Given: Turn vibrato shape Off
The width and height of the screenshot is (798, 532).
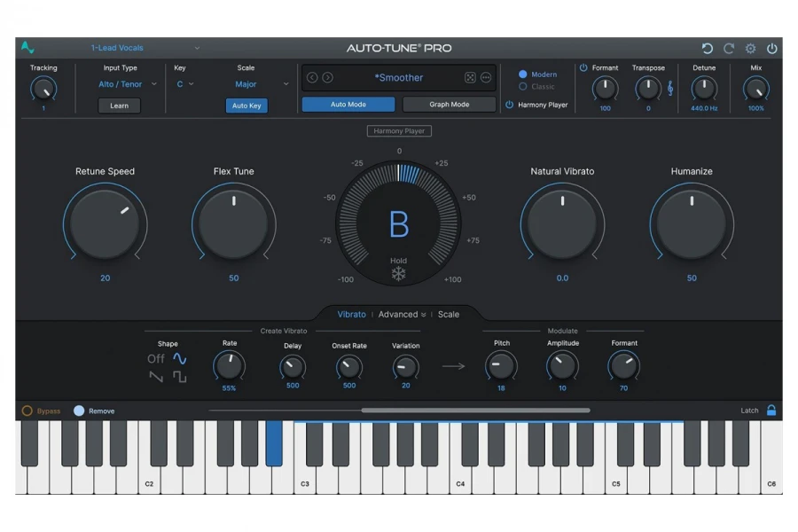Looking at the screenshot, I should point(156,358).
